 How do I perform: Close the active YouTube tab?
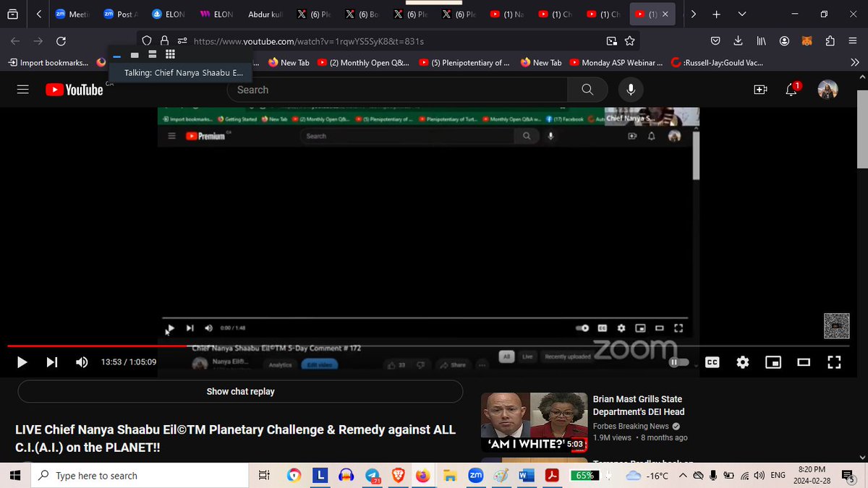pos(665,14)
